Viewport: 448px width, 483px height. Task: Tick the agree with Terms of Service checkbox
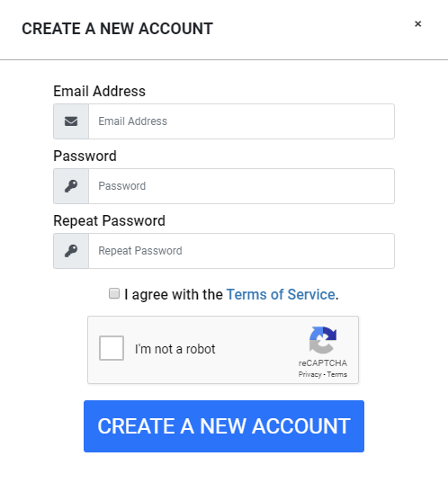[114, 293]
